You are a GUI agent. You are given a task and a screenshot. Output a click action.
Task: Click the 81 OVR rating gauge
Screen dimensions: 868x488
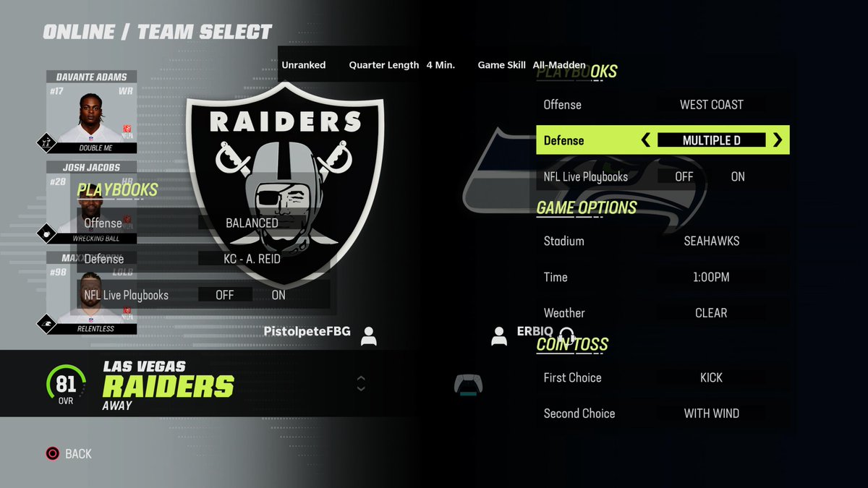(66, 384)
